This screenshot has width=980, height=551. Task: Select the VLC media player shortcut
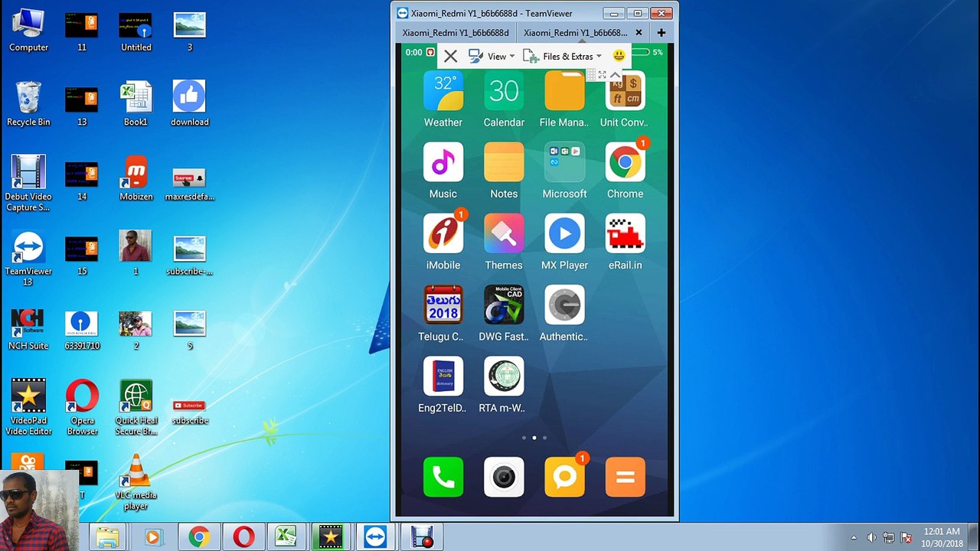click(136, 482)
